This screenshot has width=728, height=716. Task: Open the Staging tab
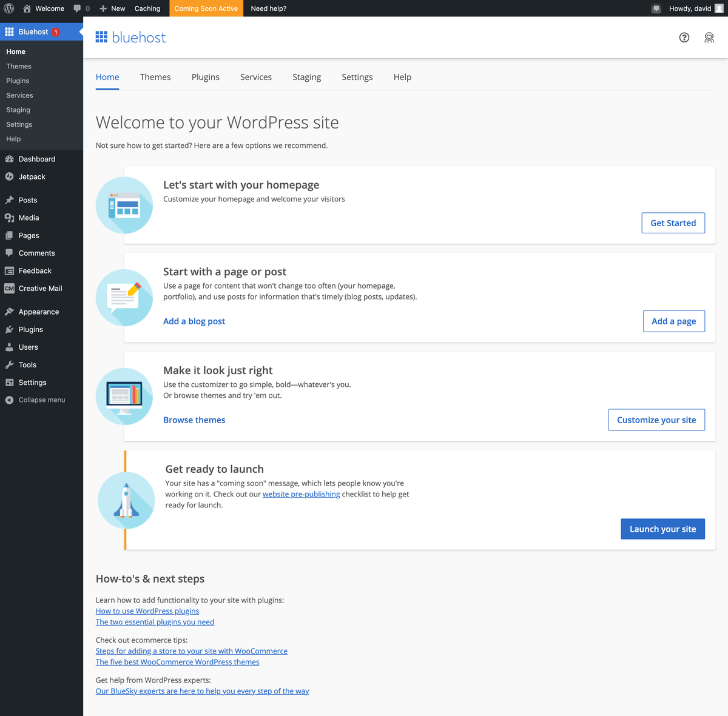tap(307, 77)
